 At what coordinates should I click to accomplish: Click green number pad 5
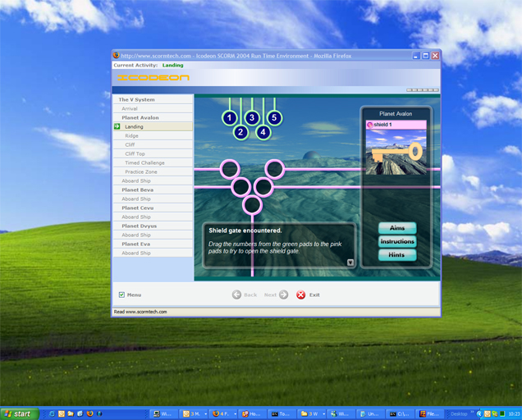point(274,118)
